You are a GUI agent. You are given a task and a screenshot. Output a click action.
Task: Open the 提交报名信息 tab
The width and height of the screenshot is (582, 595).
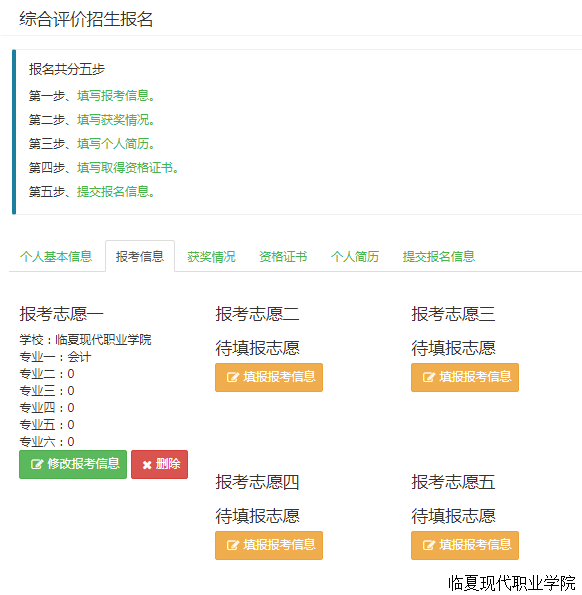(x=439, y=257)
